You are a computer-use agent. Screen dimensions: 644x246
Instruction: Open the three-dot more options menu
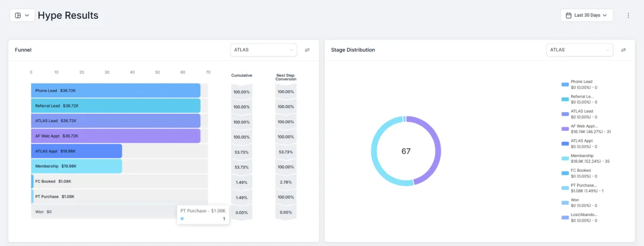628,16
